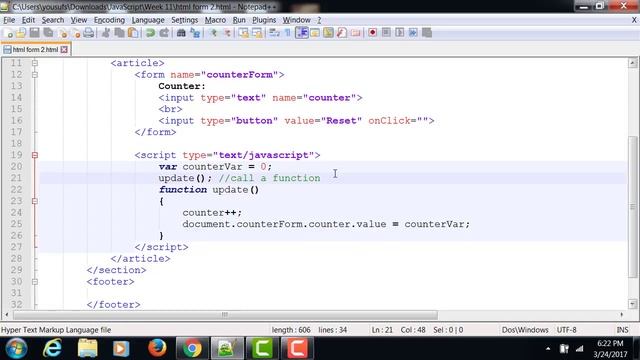
Task: Click the Close All toolbar icon
Action: [76, 33]
